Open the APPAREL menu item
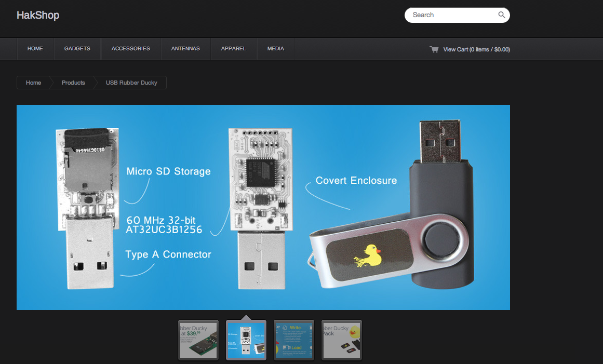603x364 pixels. click(233, 48)
